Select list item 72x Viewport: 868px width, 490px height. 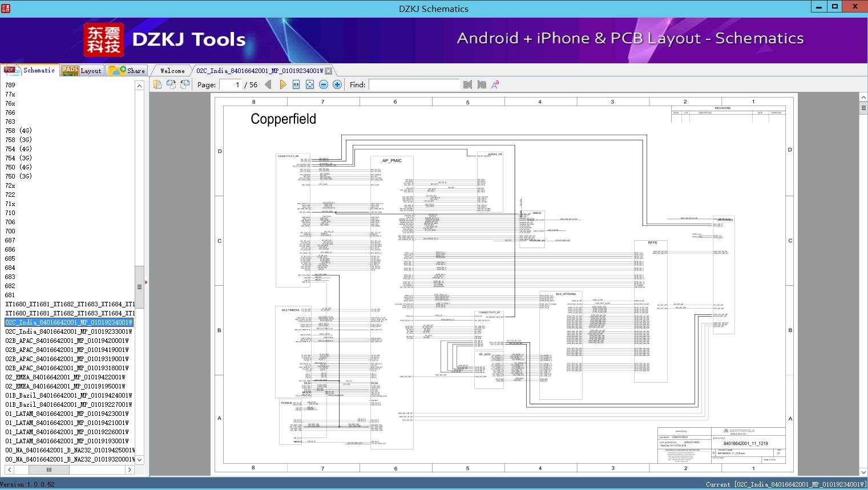coord(10,185)
